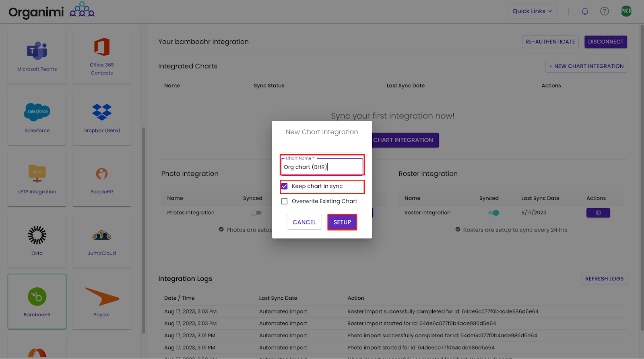This screenshot has width=644, height=359.
Task: Open the PKR user avatar menu
Action: (626, 11)
